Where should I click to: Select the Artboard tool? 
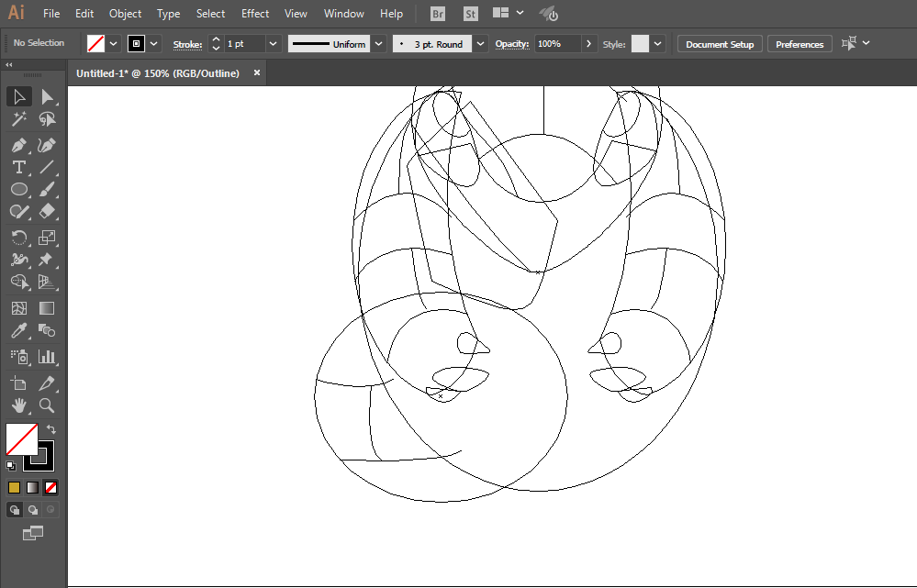coord(18,383)
